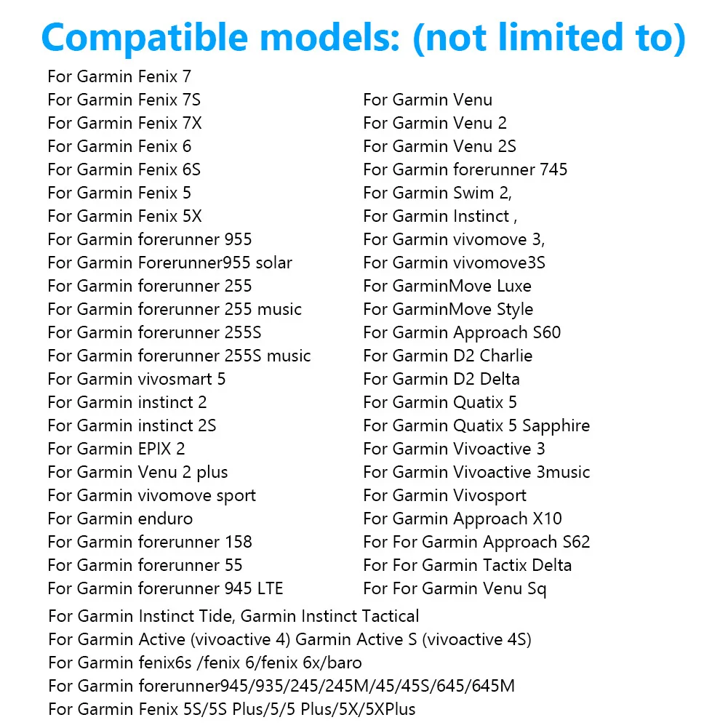Select "For Garmin D2 Charlie" text
Screen dimensions: 728x728
click(x=447, y=356)
